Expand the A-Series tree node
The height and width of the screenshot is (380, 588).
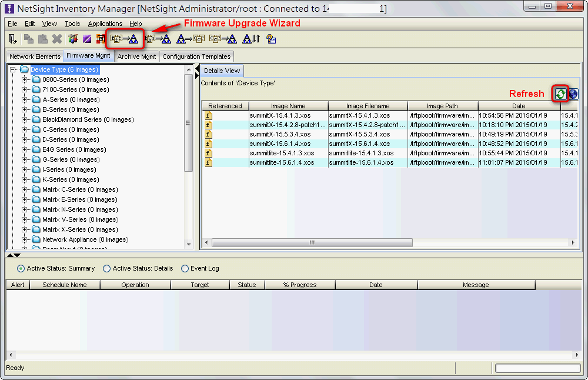24,100
